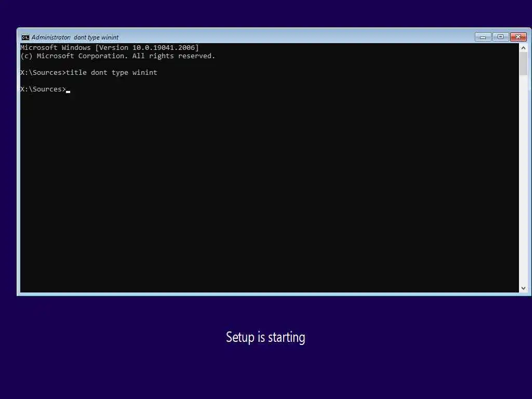Minimize the Administrator command prompt window
Image resolution: width=532 pixels, height=399 pixels.
tap(483, 37)
